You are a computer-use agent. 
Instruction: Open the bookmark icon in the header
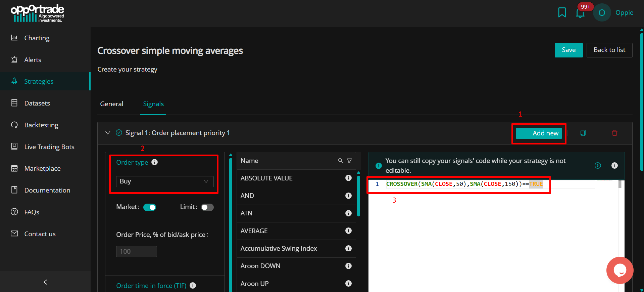[562, 13]
